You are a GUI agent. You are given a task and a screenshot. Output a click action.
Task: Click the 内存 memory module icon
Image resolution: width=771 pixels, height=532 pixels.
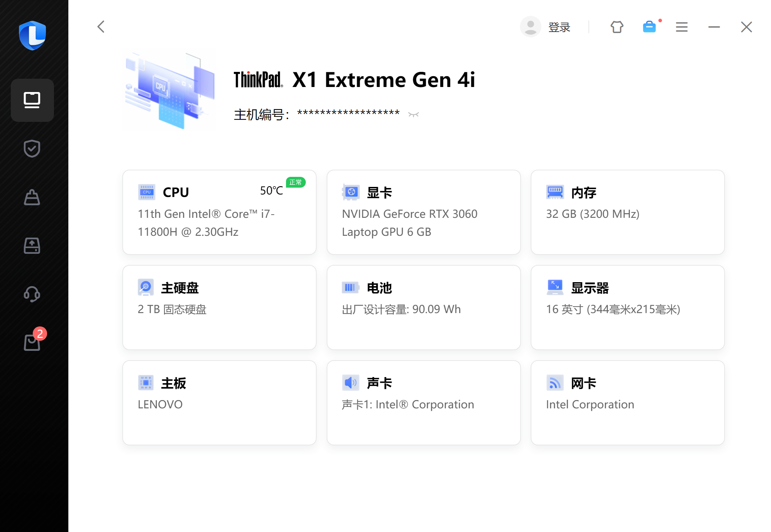[x=555, y=192]
